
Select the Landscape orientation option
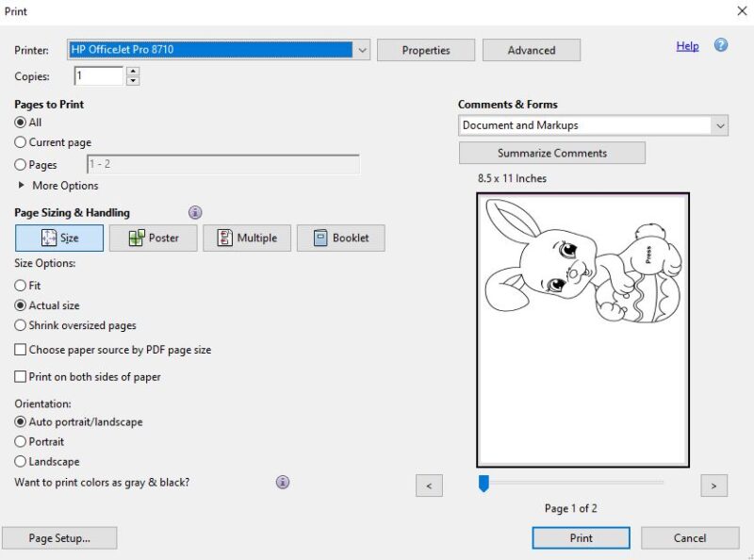[21, 462]
